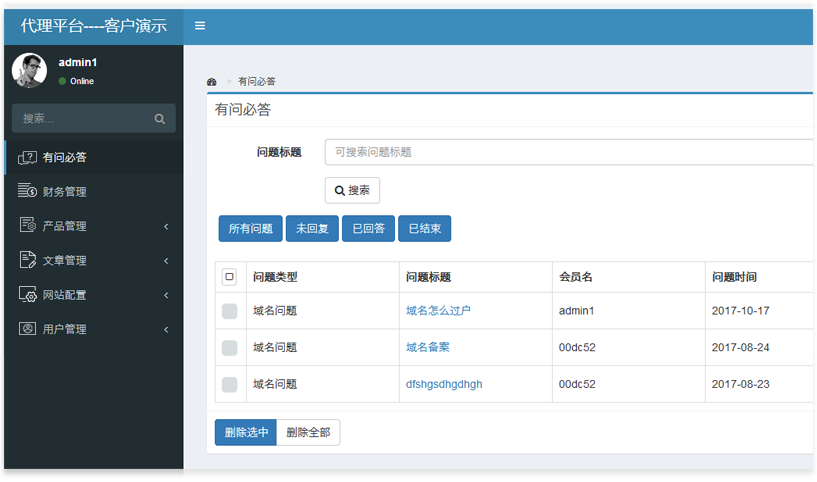Focus the 问题标题 search input field
This screenshot has height=482, width=817.
[570, 152]
